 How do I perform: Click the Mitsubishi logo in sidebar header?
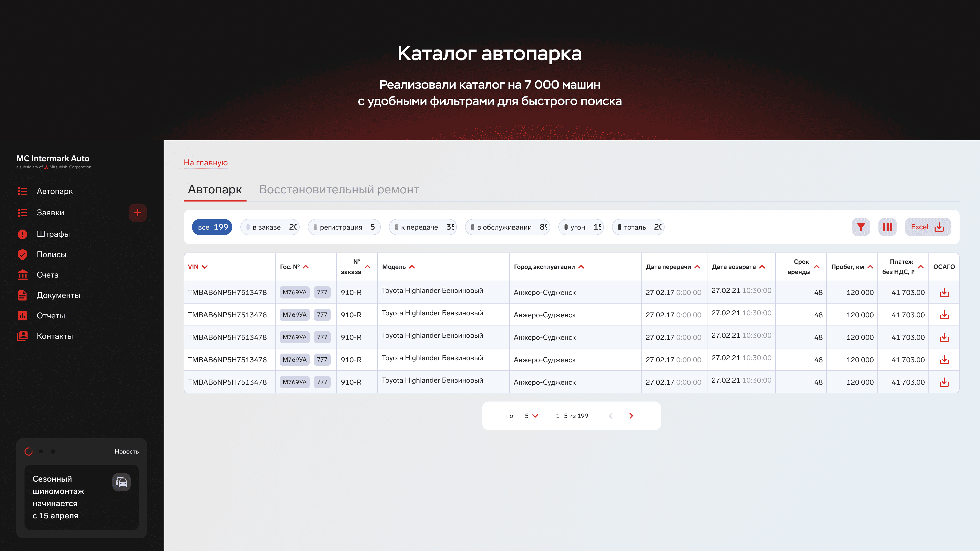coord(46,167)
